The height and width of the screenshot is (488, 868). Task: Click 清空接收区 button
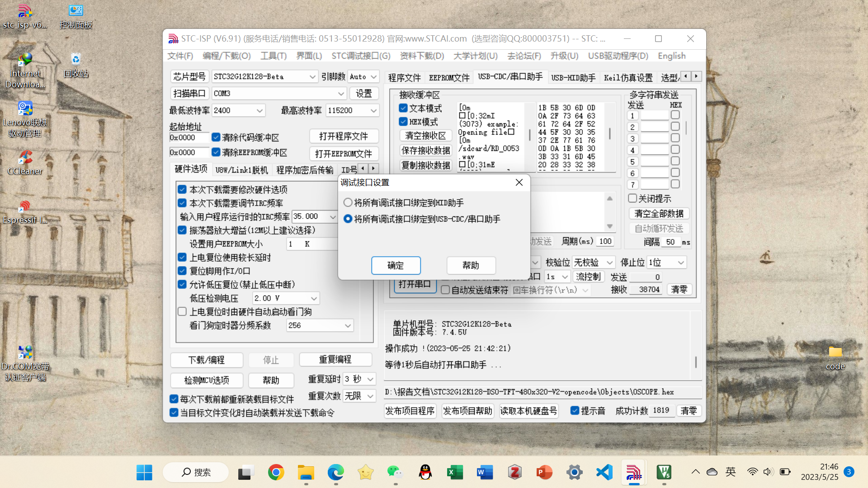(425, 136)
